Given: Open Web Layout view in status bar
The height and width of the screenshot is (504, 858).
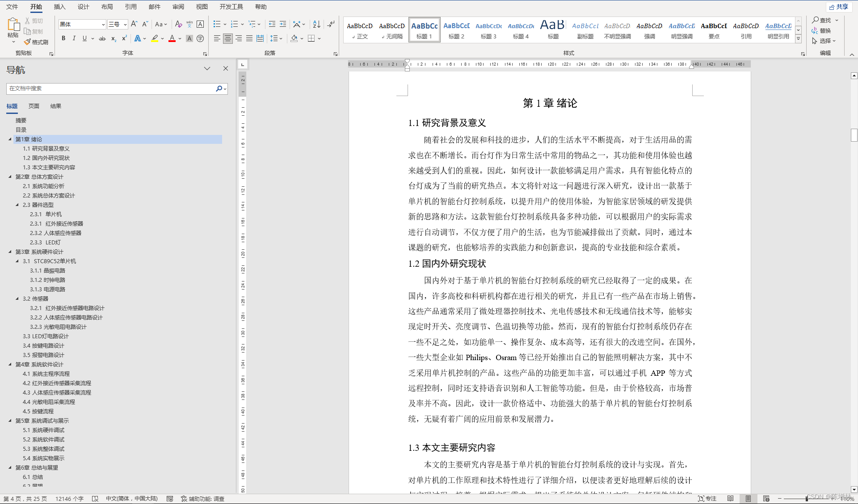Looking at the screenshot, I should pos(766,499).
